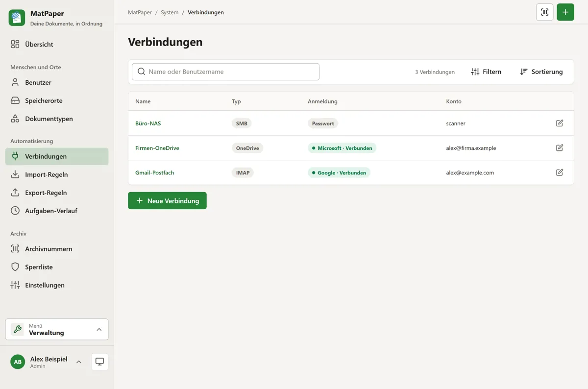588x389 pixels.
Task: Open the Verbindungen sidebar label
Action: coord(46,156)
